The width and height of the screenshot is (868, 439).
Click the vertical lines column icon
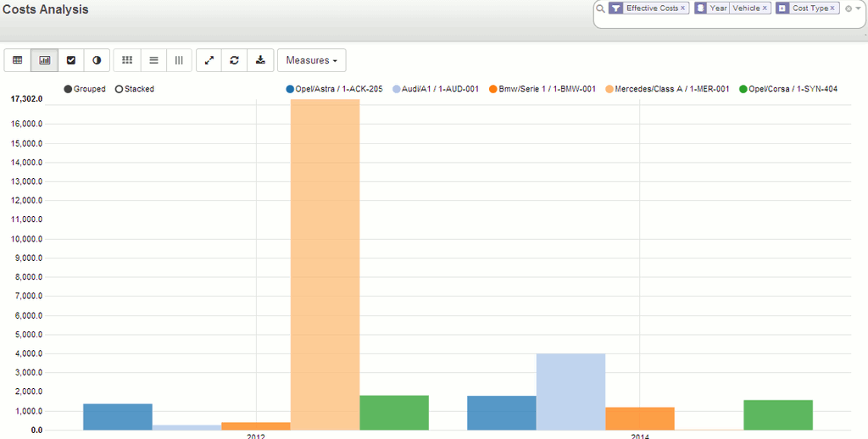179,60
